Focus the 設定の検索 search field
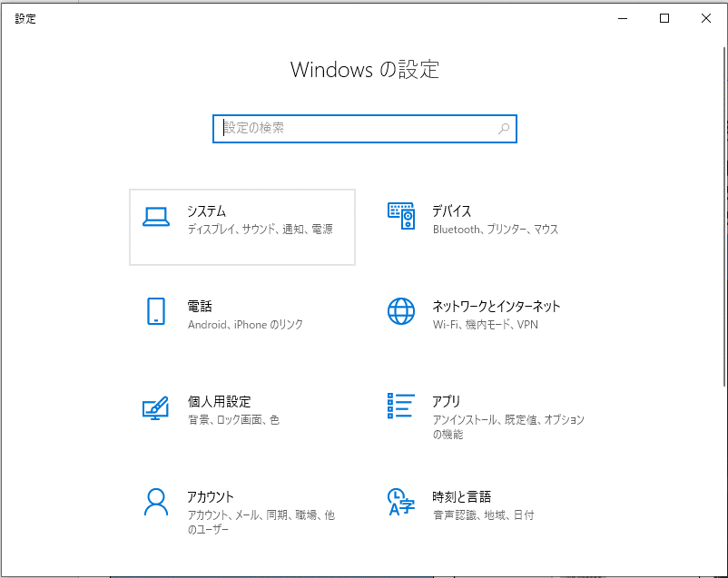Screen dimensions: 728x578 pos(365,129)
